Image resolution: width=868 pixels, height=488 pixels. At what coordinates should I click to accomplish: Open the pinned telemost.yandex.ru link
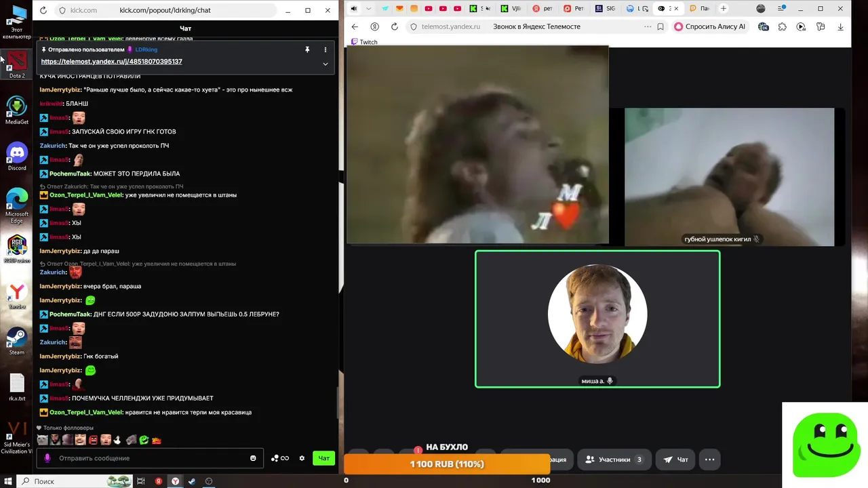pos(112,61)
